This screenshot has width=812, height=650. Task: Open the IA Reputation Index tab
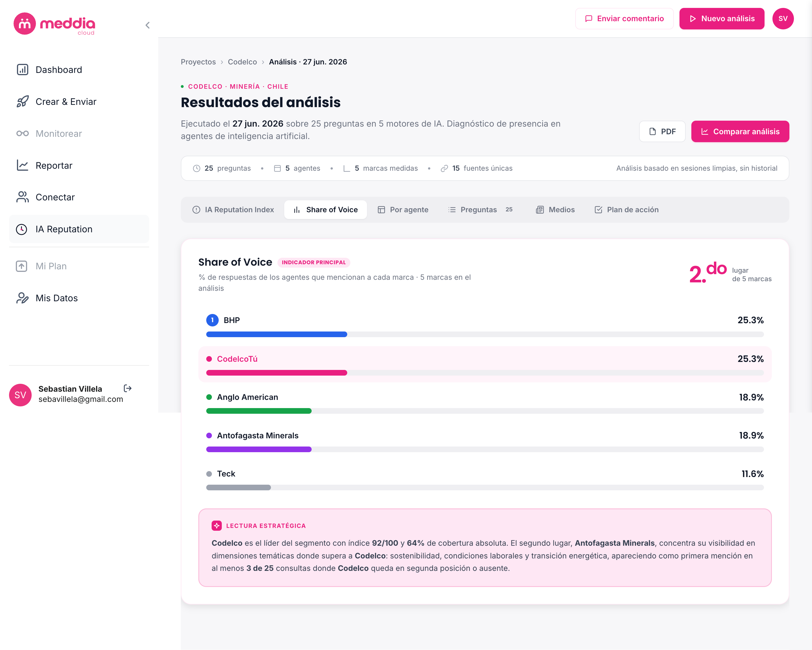(233, 209)
